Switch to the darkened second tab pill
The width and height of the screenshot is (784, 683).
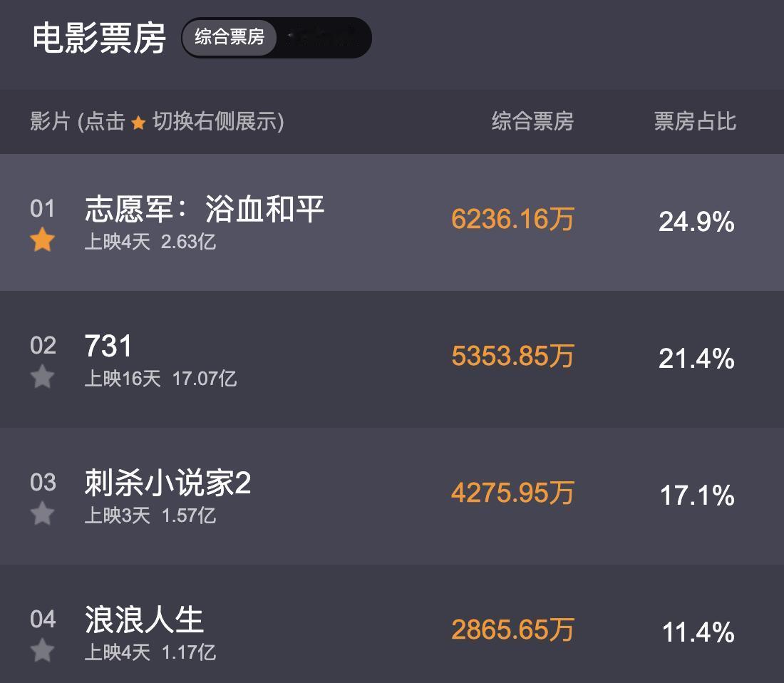(322, 37)
